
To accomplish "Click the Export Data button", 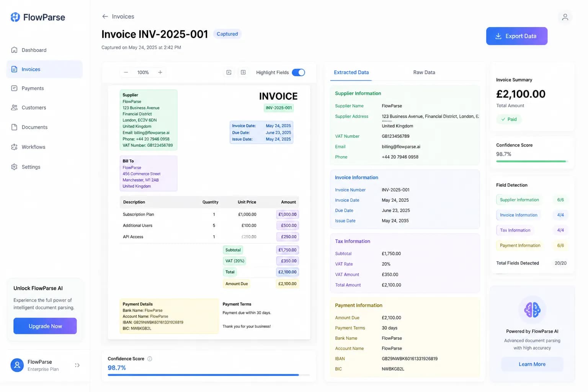I will click(517, 36).
